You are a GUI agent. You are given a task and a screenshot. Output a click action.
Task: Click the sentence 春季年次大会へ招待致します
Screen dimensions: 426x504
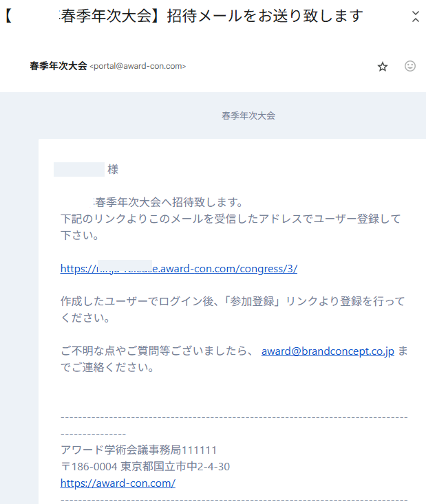(169, 202)
